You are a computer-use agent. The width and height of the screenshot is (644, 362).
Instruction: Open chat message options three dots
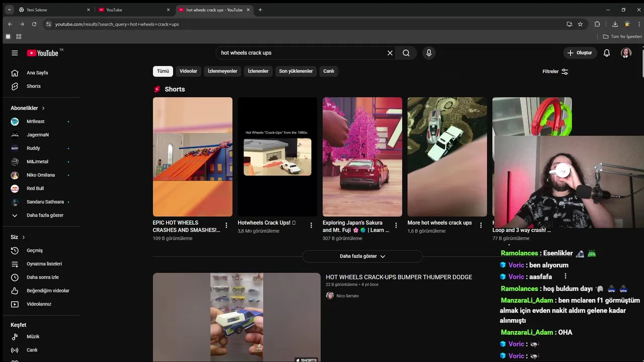click(x=566, y=276)
